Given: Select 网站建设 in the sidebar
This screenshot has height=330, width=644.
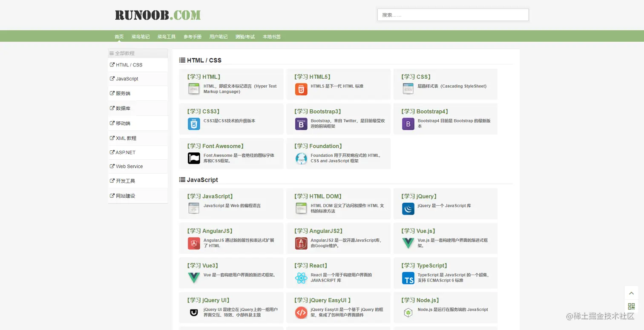Looking at the screenshot, I should (x=138, y=196).
